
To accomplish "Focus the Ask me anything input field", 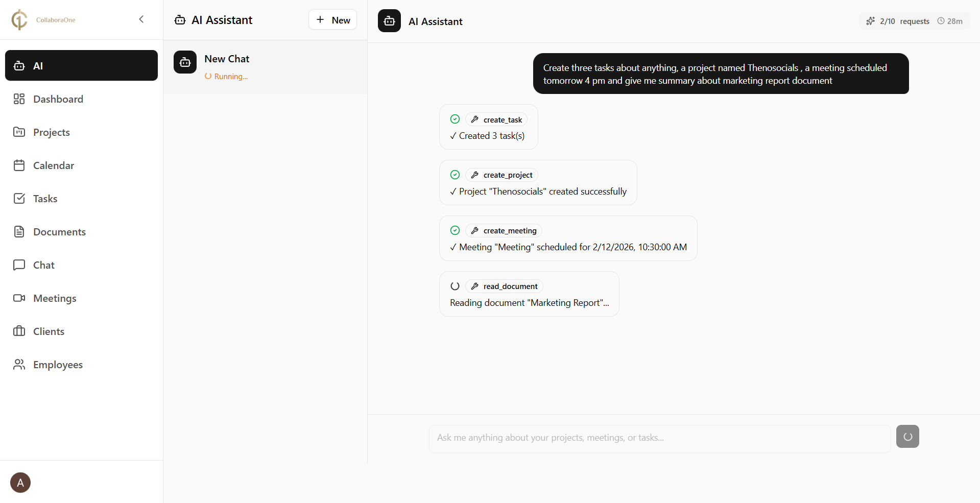I will 659,438.
